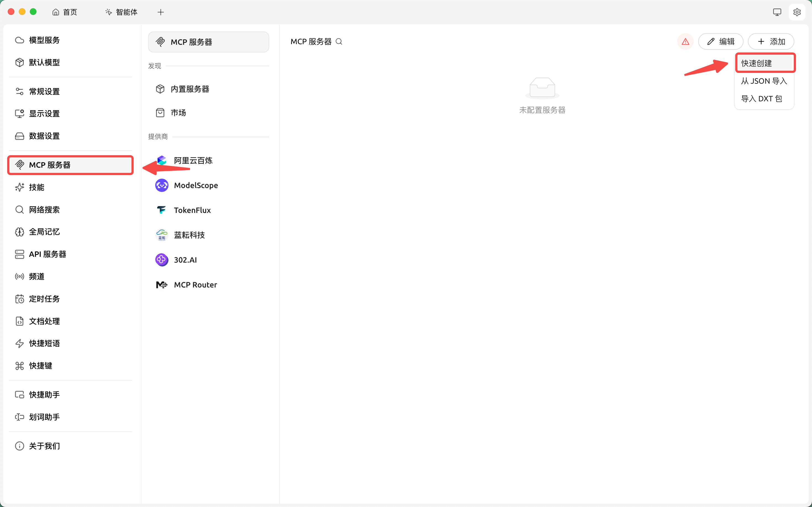
Task: Add a new tab with plus icon
Action: pos(161,12)
